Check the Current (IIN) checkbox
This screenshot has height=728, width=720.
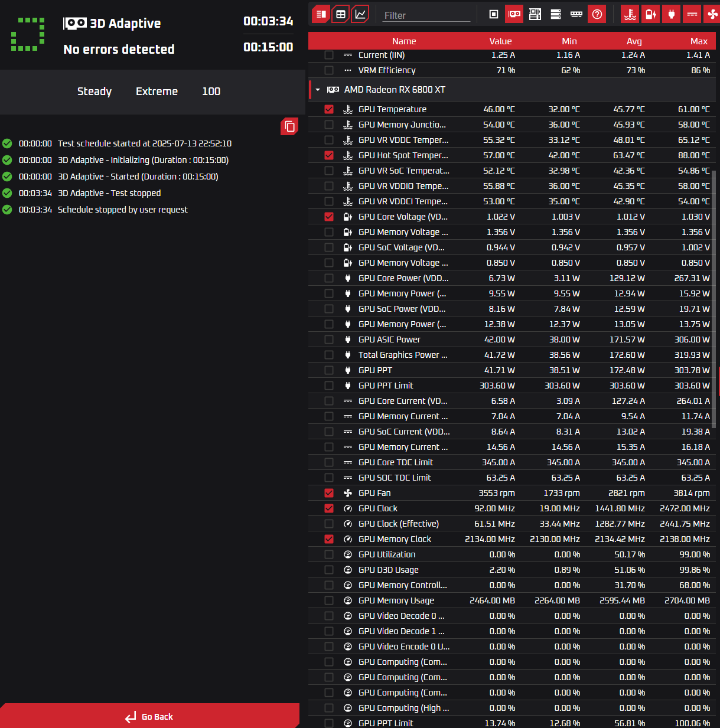(329, 55)
